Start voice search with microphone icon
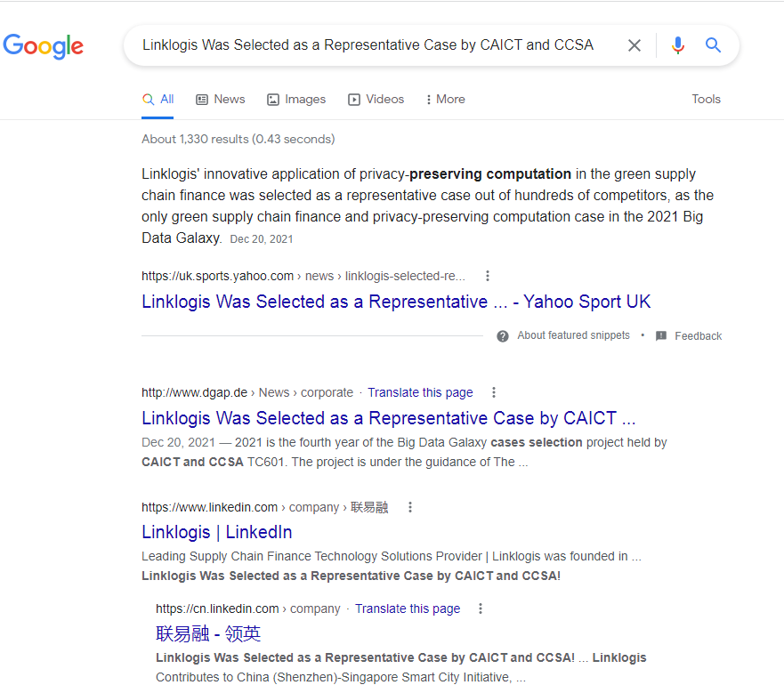This screenshot has width=784, height=685. [x=678, y=45]
